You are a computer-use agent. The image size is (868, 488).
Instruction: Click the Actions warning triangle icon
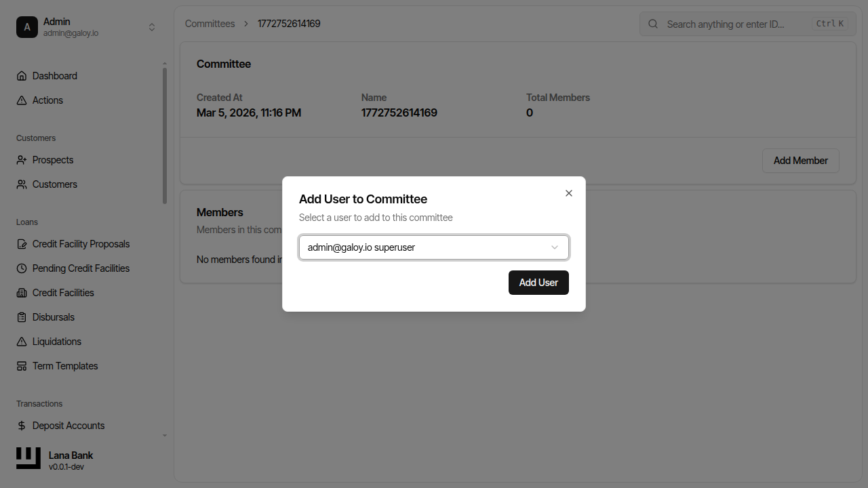click(x=21, y=100)
